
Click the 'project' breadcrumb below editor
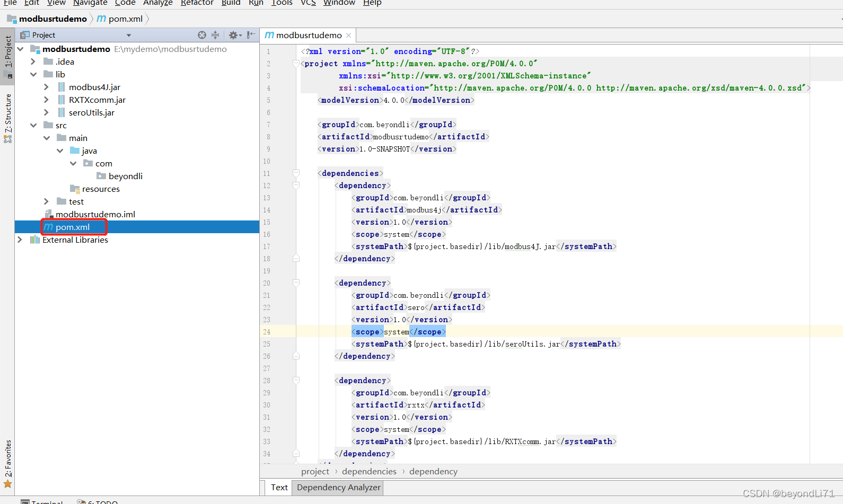(x=315, y=472)
